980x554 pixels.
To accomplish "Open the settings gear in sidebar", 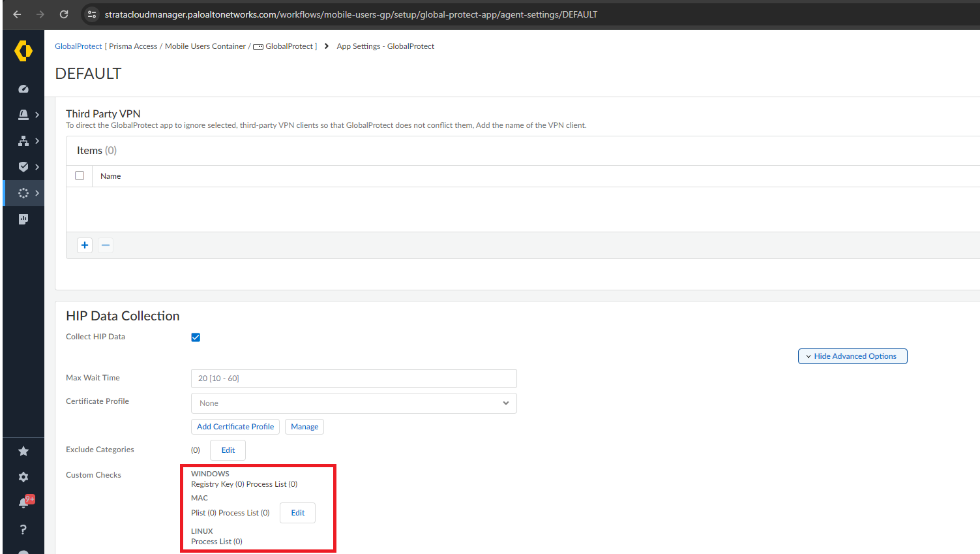I will [x=23, y=477].
